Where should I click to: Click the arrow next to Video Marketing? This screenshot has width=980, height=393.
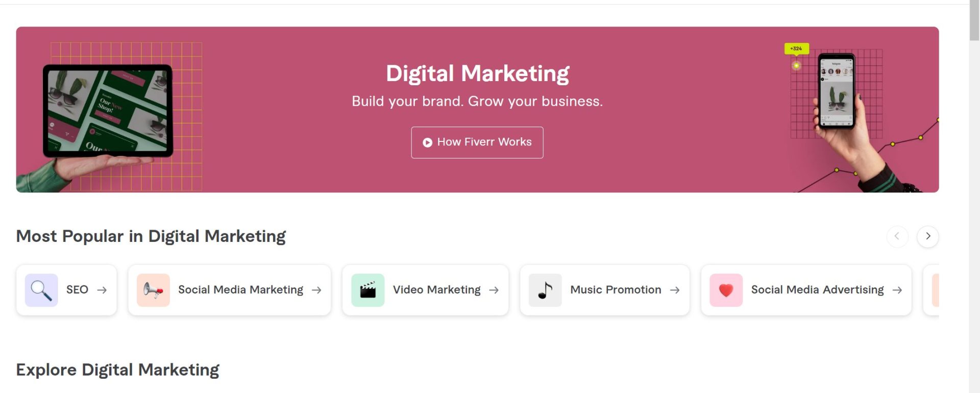coord(494,290)
